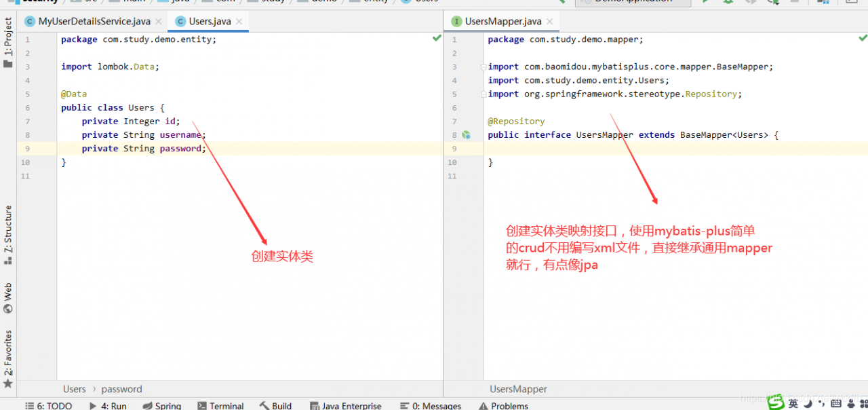
Task: Click the interface icon on UsersMapper.java tab
Action: point(456,22)
